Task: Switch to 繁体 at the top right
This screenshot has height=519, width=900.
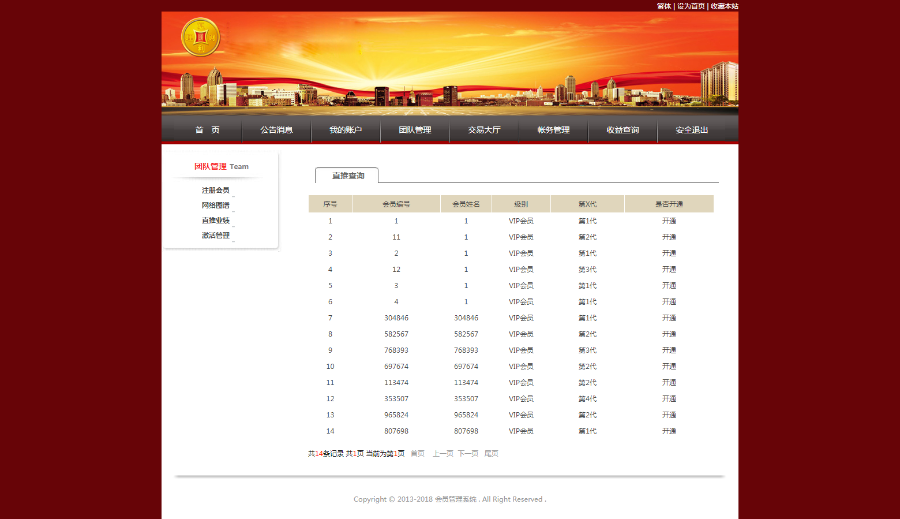Action: (x=664, y=6)
